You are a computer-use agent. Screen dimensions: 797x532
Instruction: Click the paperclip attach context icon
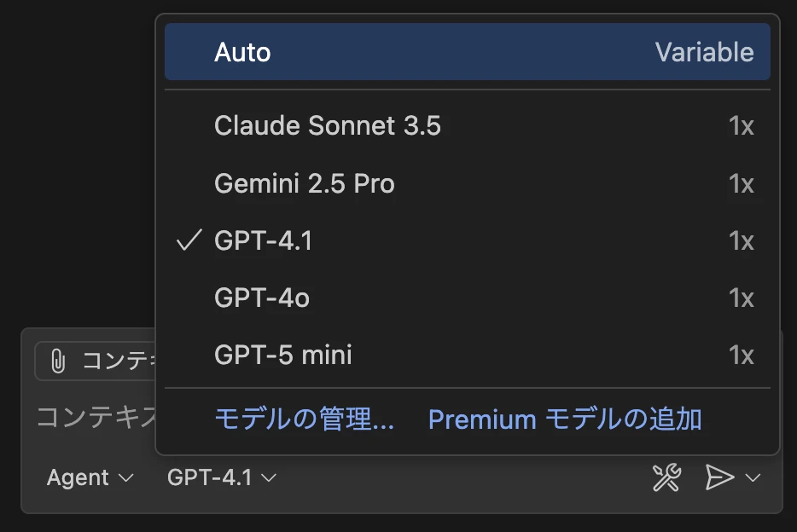click(x=58, y=361)
